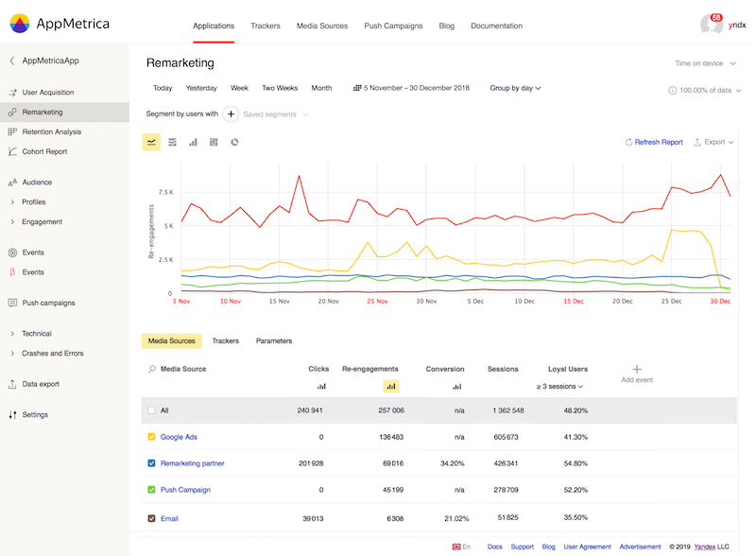Search media sources with magnifier icon
The height and width of the screenshot is (556, 756).
click(152, 369)
